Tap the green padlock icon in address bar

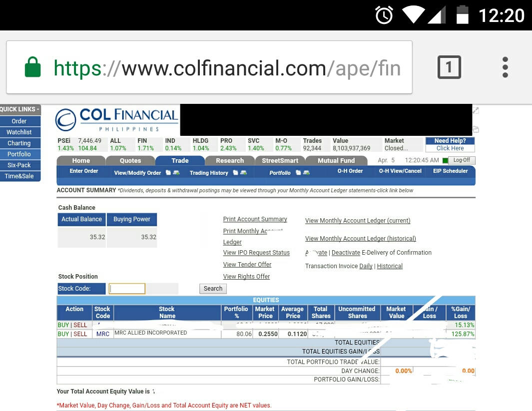click(33, 67)
